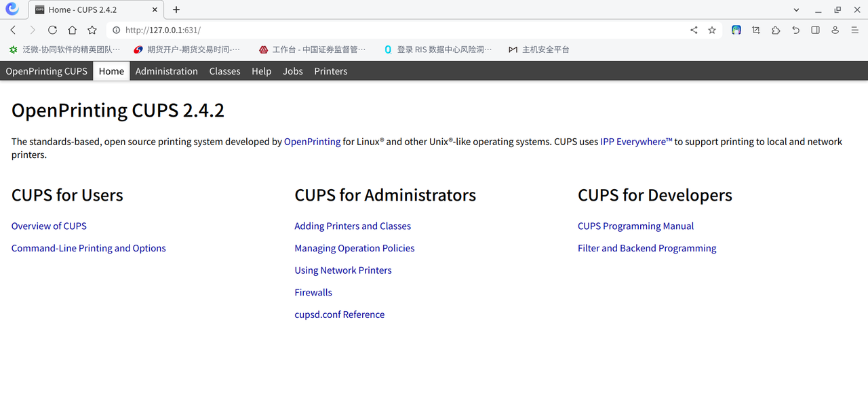Click the site information icon before the URL
Image resolution: width=868 pixels, height=404 pixels.
click(x=116, y=30)
